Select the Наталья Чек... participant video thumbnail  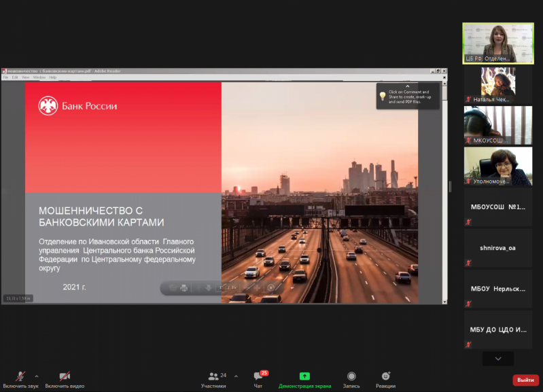(497, 85)
